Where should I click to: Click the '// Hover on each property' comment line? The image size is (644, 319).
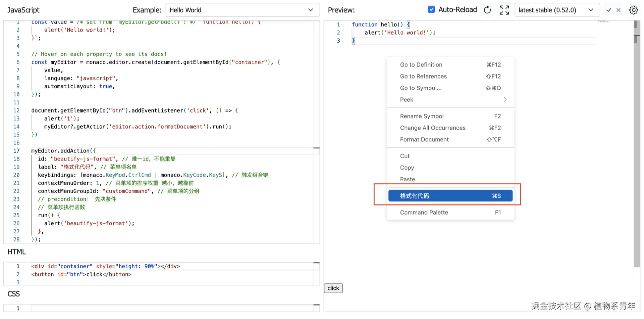click(99, 54)
